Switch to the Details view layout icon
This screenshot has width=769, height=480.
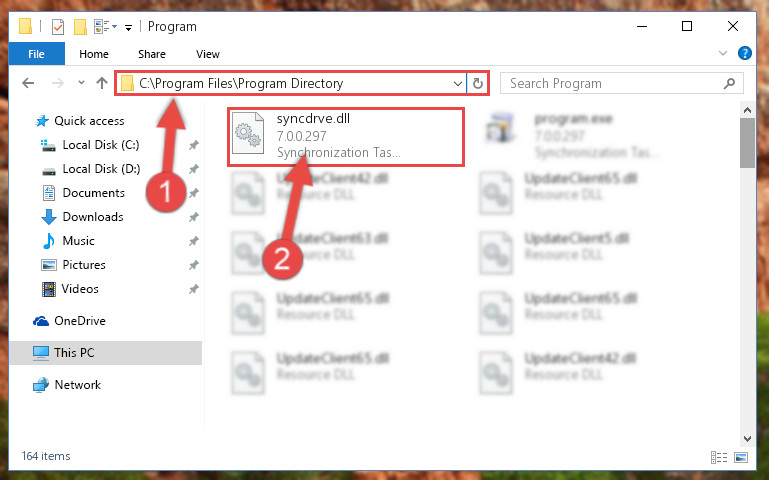pyautogui.click(x=718, y=457)
